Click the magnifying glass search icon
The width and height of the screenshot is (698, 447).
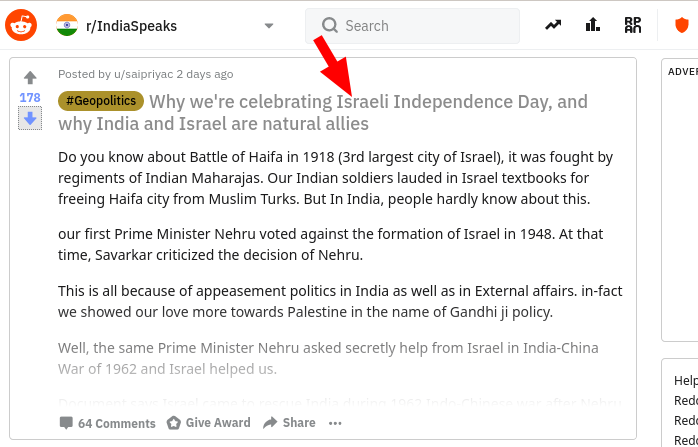(x=329, y=25)
